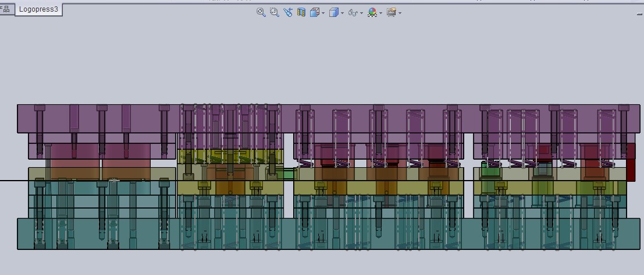Open the View Settings dropdown arrow

point(400,13)
